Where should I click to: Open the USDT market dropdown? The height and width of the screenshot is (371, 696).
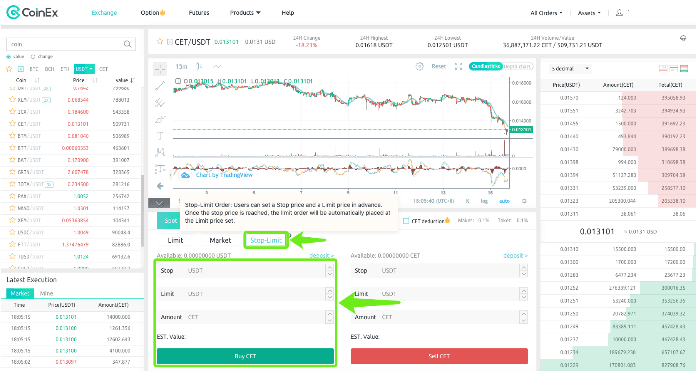click(x=84, y=69)
